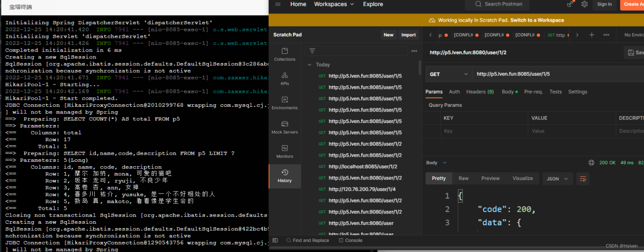Switch response view to Raw tab

(463, 178)
